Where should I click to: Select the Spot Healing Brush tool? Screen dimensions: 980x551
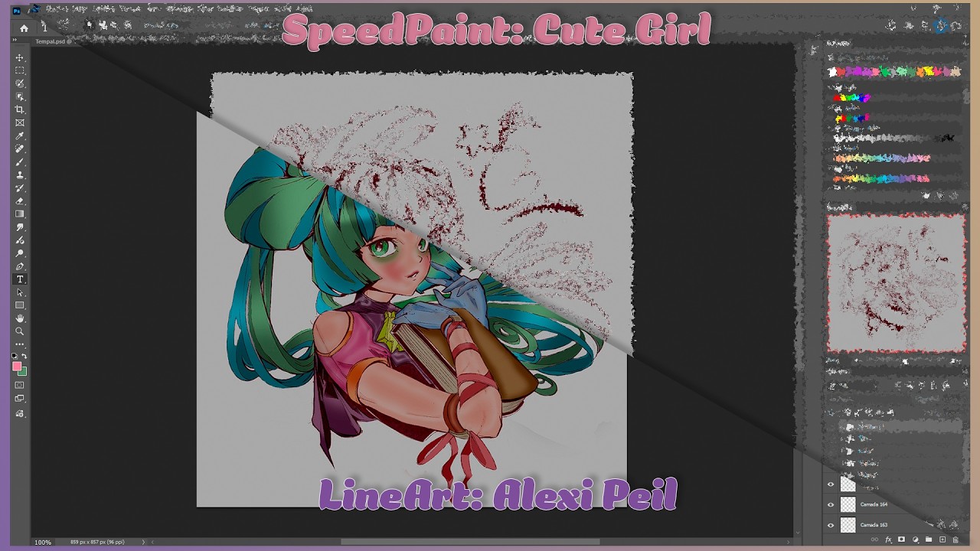pyautogui.click(x=20, y=148)
